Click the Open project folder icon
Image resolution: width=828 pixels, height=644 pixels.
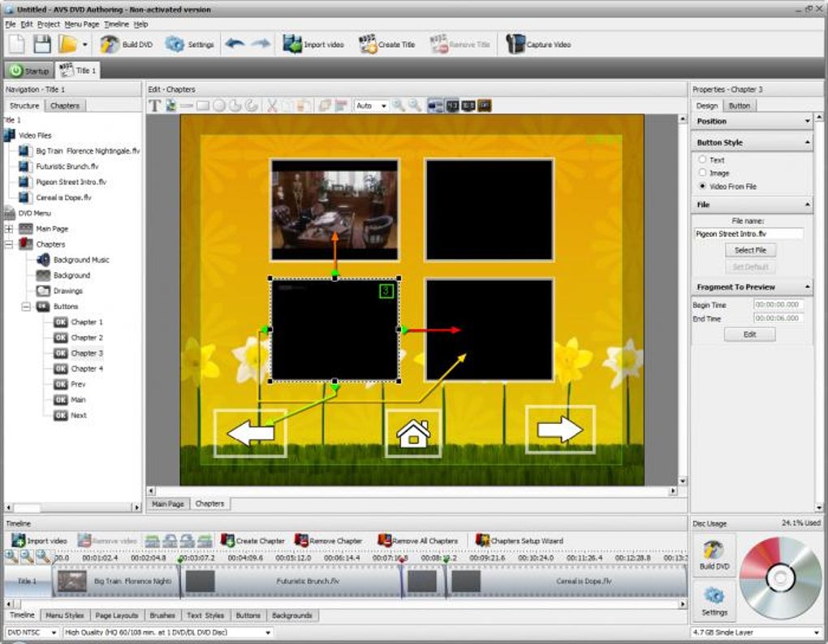click(67, 44)
